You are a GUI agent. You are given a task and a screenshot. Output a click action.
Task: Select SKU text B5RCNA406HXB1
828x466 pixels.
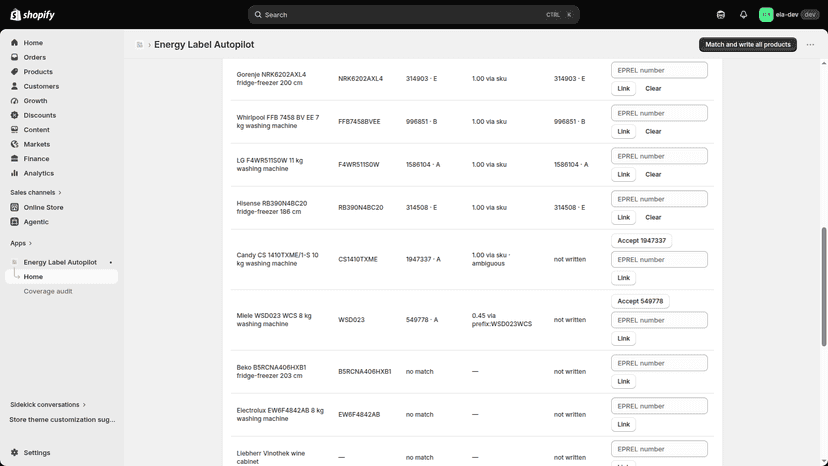coord(365,371)
